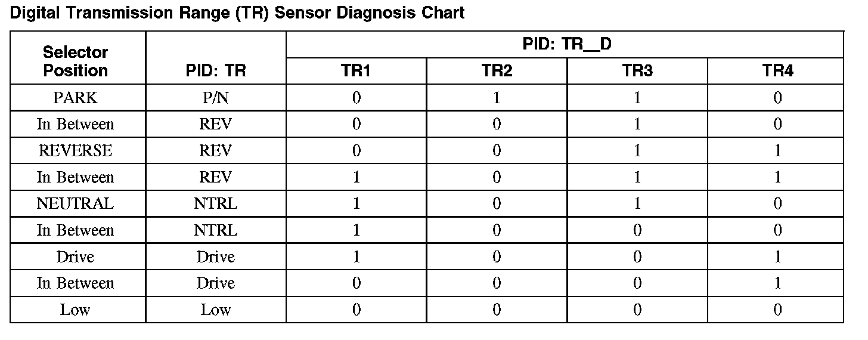
Task: Click the NEUTRAL selector position cell
Action: point(76,203)
